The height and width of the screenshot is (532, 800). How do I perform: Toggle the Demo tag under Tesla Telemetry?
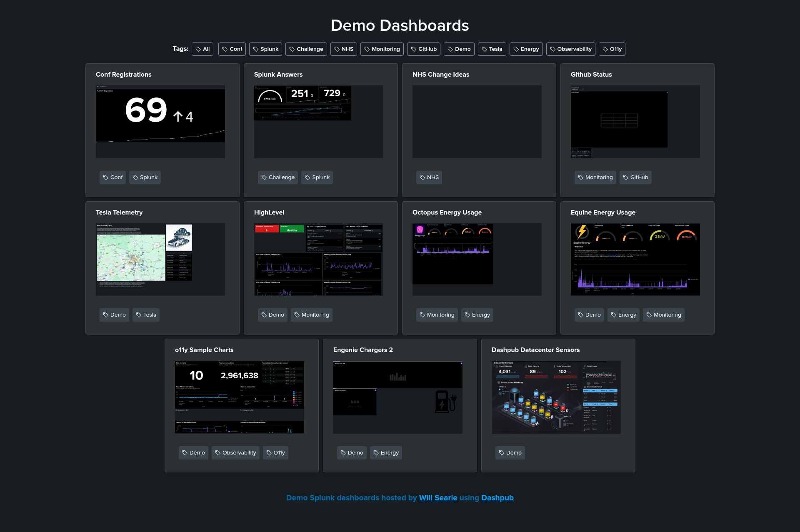(x=114, y=315)
